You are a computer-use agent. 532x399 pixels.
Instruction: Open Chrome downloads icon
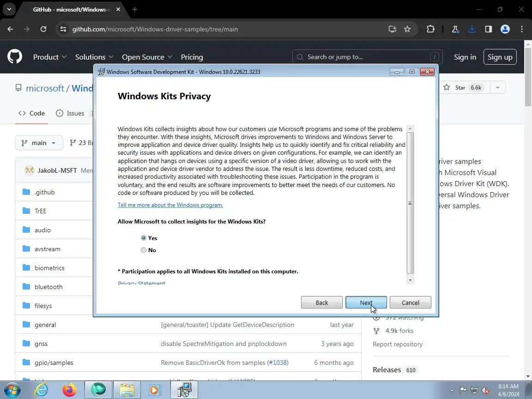[x=472, y=29]
